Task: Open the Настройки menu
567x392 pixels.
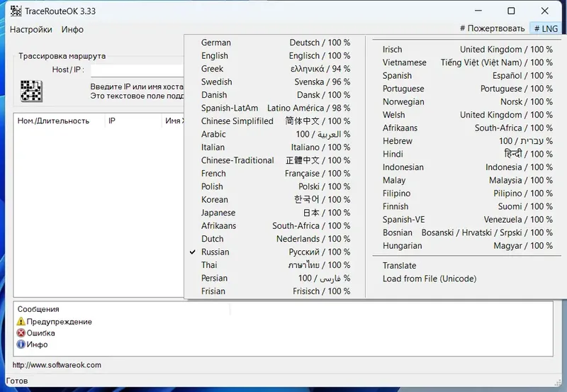Action: pyautogui.click(x=30, y=29)
